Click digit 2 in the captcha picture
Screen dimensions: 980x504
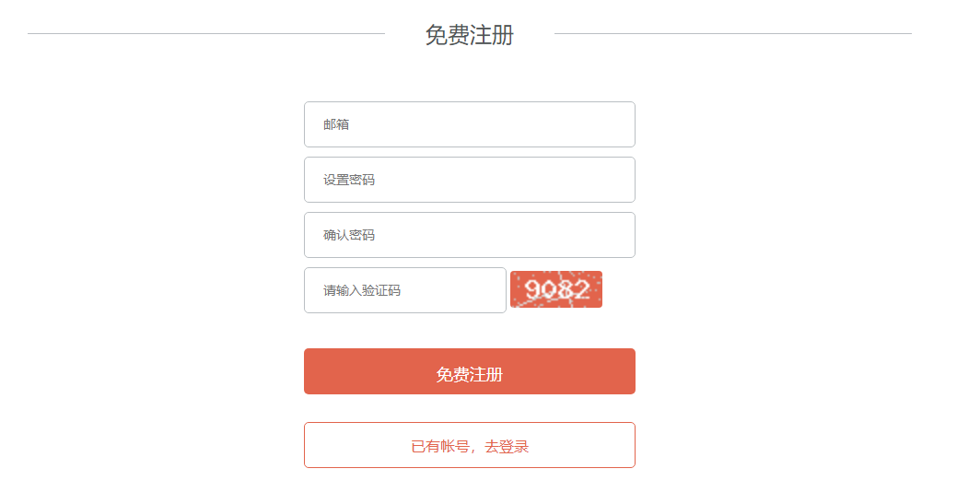tap(581, 289)
